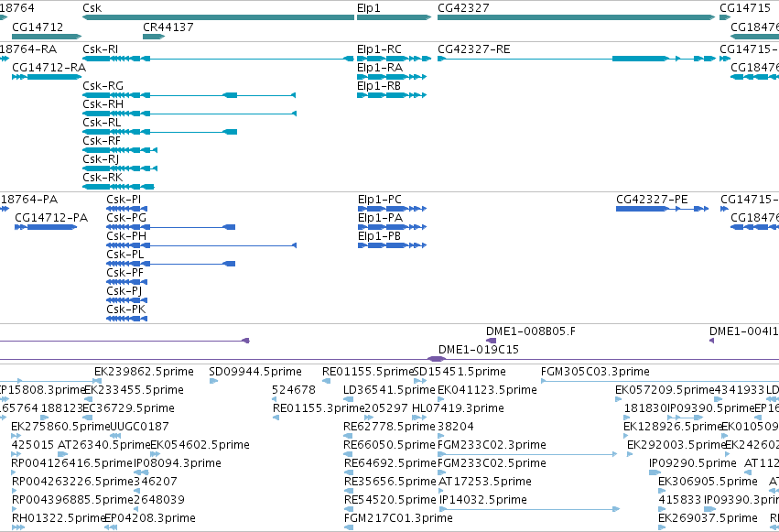Select the RH01322.5prime EST label
The image size is (779, 532).
coord(58,518)
